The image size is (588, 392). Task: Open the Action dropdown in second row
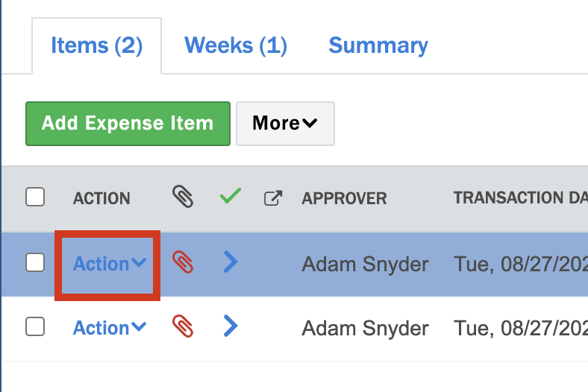pos(109,328)
